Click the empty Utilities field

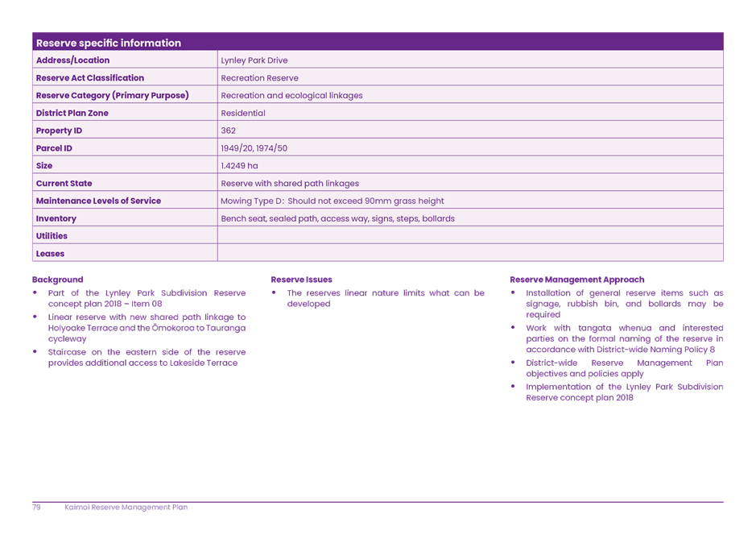(471, 236)
